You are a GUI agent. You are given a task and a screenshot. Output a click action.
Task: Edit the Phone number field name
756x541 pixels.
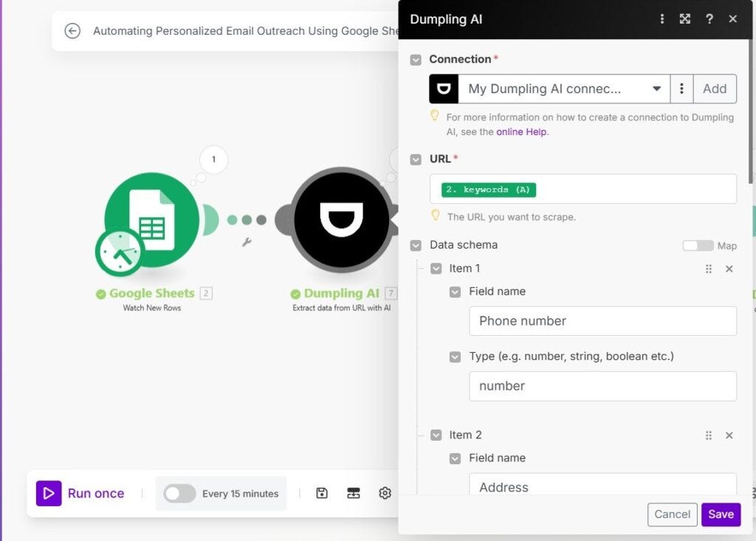point(602,321)
